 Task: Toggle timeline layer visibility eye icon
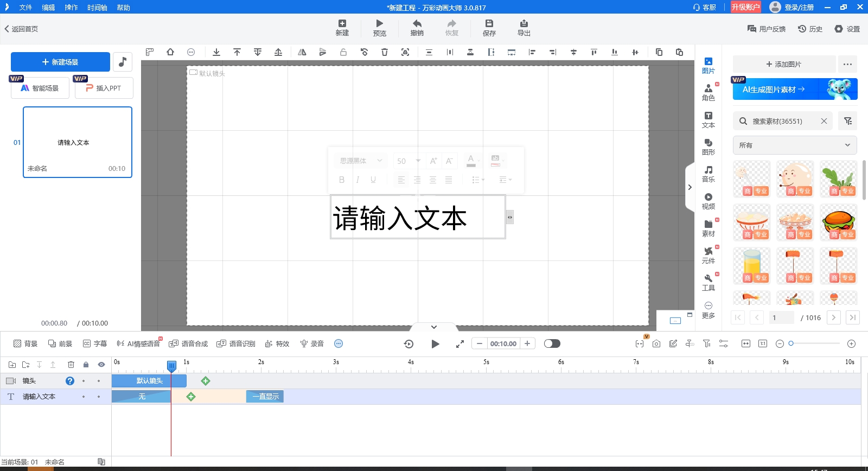pos(101,365)
